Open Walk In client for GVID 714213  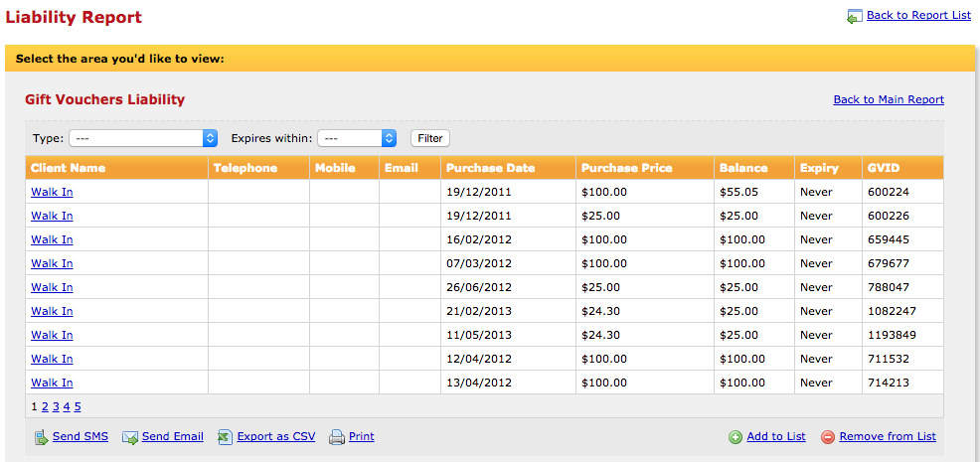pos(52,382)
